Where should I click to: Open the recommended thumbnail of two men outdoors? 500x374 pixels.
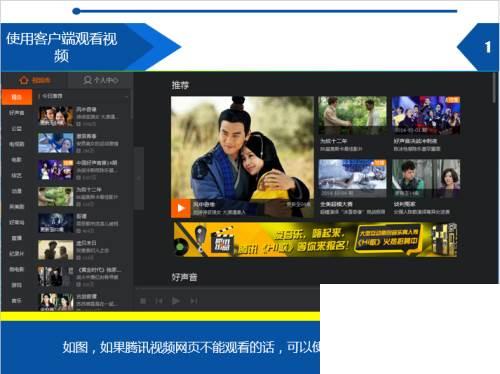(352, 115)
